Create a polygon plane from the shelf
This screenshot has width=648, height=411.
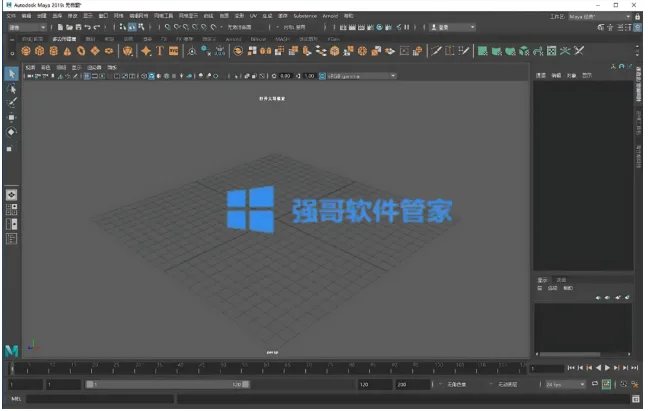coord(95,51)
